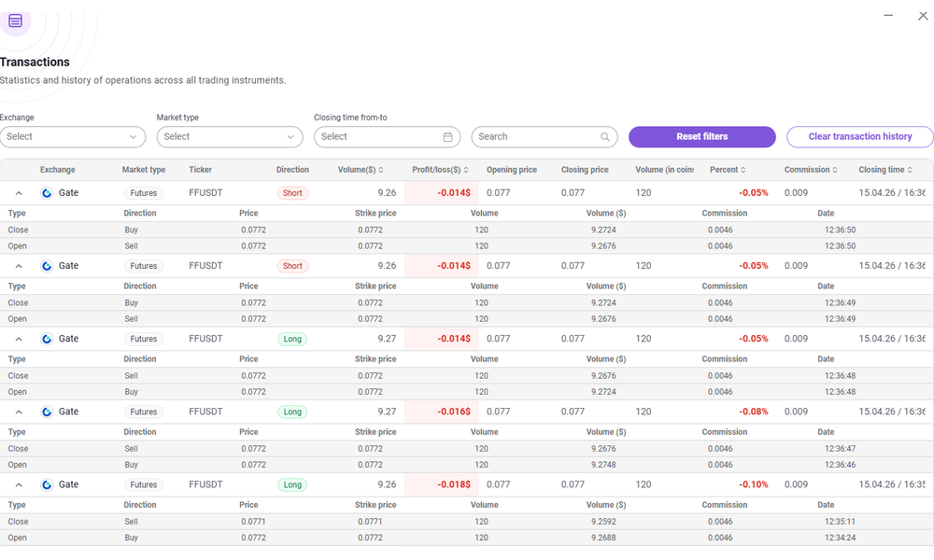Click the Futures tag in the -0.016$ row
Viewport: 934px width, 560px height.
144,412
